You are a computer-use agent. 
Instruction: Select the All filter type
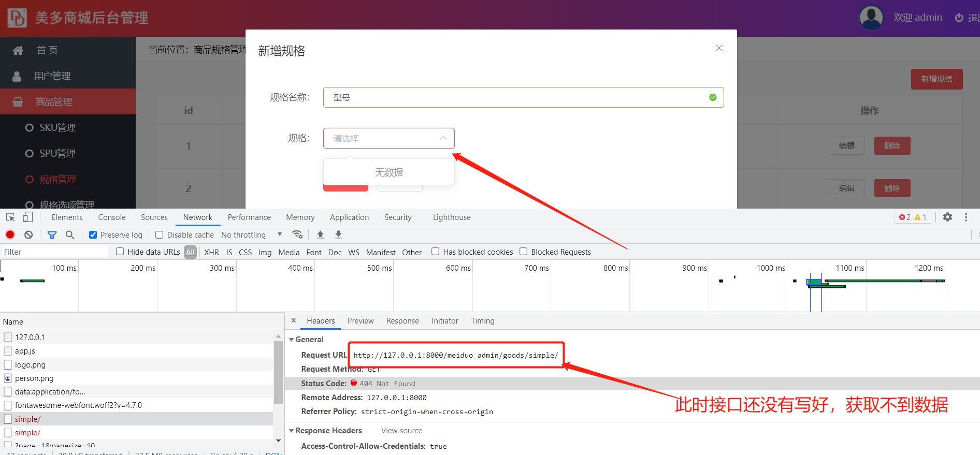pos(190,252)
